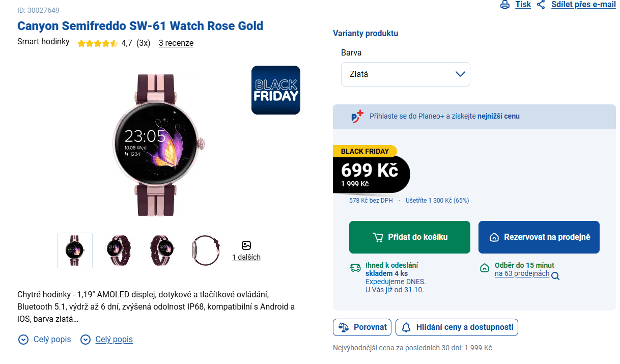Viewport: 620px width, 364px height.
Task: Click the delivery truck icon
Action: point(355,268)
